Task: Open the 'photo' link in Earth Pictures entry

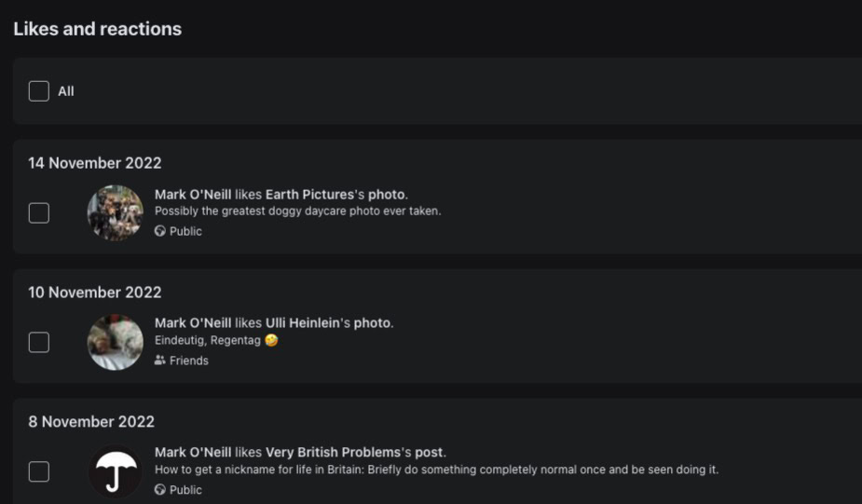Action: pyautogui.click(x=387, y=195)
